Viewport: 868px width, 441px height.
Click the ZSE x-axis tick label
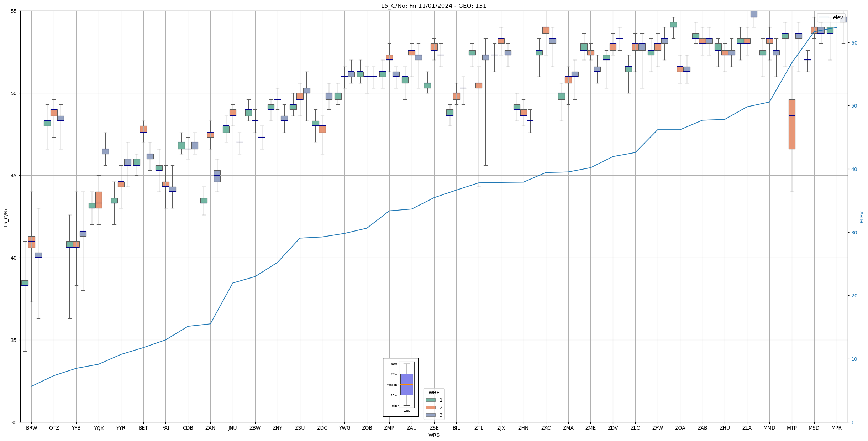click(x=434, y=428)
